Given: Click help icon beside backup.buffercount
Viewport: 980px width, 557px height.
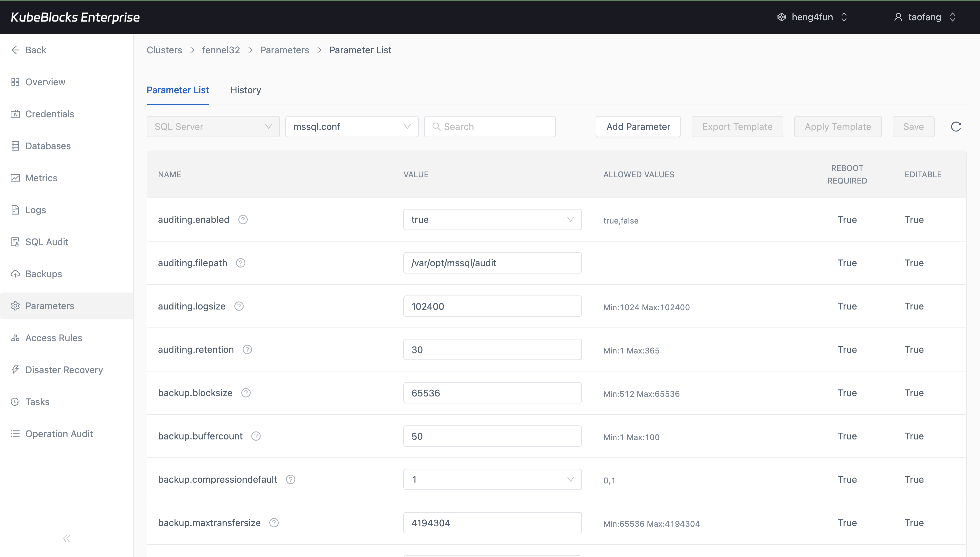Looking at the screenshot, I should pos(256,436).
